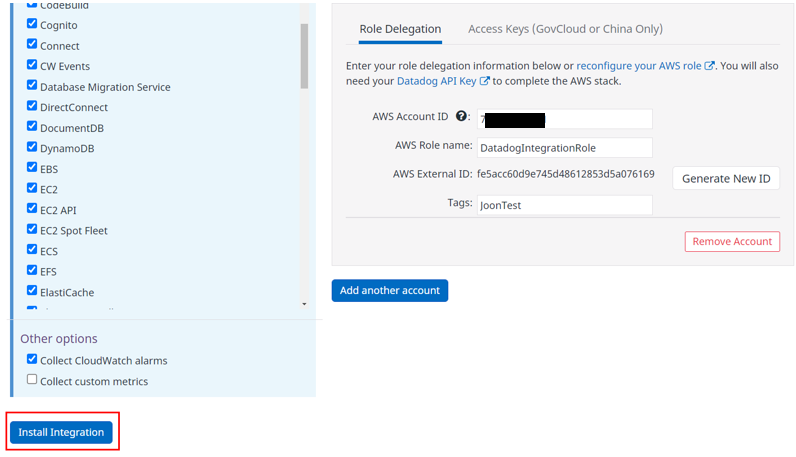
Task: Click the services list scrollbar thumb
Action: (304, 56)
